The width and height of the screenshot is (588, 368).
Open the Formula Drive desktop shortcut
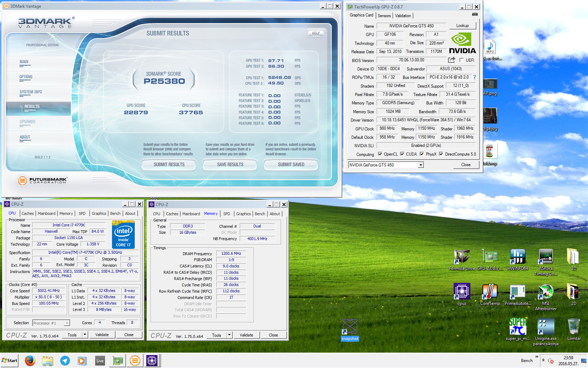(462, 260)
